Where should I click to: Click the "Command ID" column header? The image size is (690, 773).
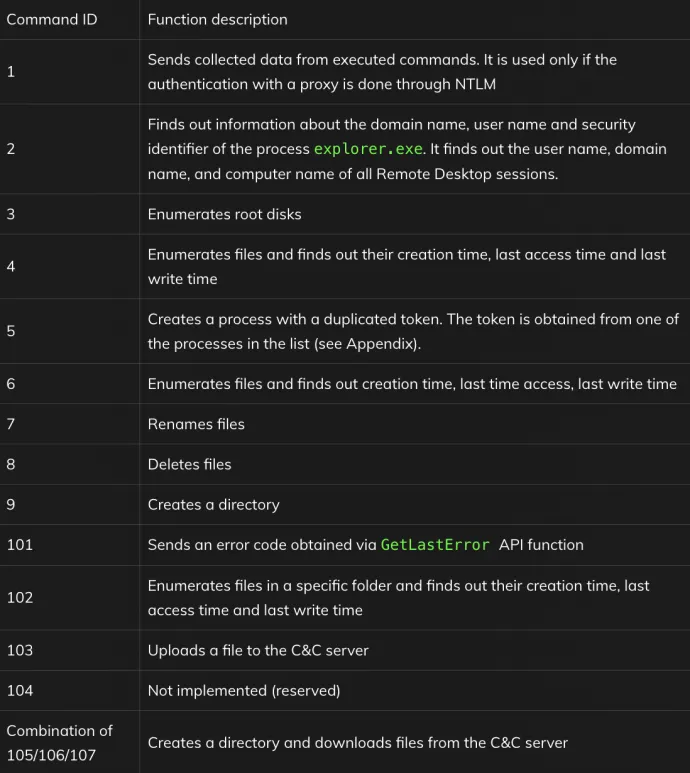[x=52, y=19]
